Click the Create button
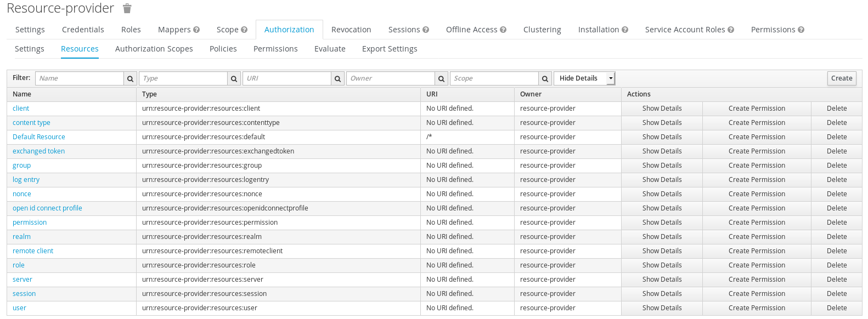868x319 pixels. 842,78
